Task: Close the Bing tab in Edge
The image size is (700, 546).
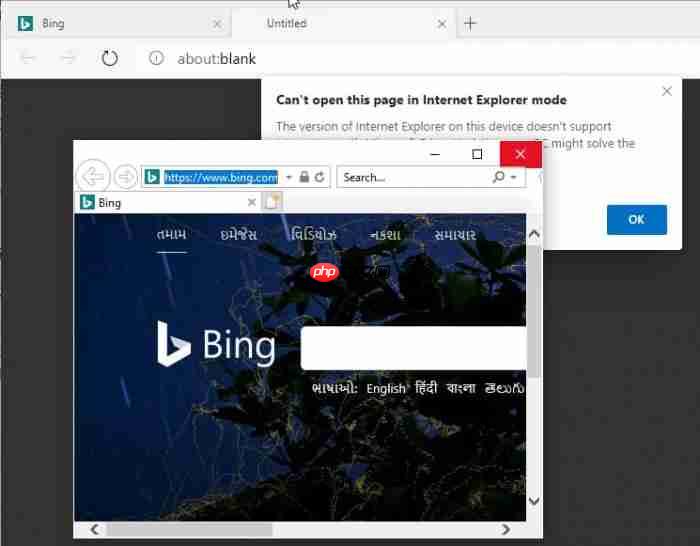Action: [217, 24]
